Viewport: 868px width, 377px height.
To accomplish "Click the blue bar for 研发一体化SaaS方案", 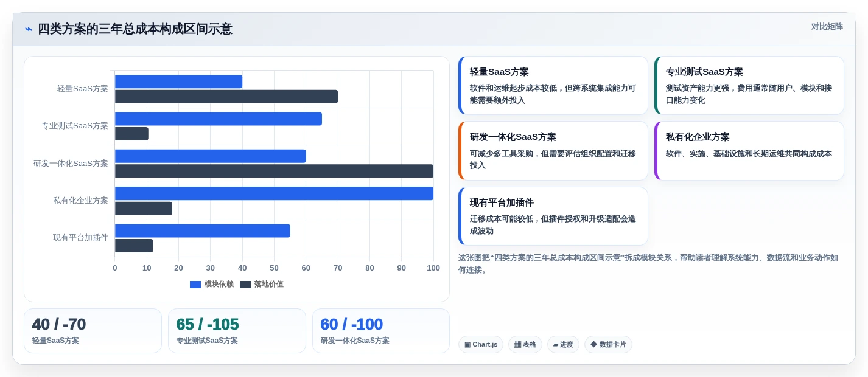I will (x=211, y=156).
